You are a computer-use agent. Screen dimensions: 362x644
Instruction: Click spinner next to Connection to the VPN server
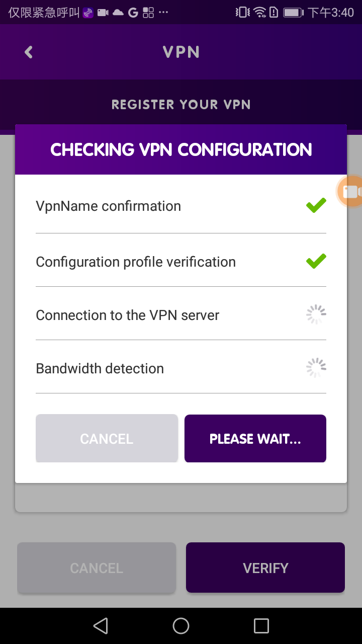coord(316,314)
